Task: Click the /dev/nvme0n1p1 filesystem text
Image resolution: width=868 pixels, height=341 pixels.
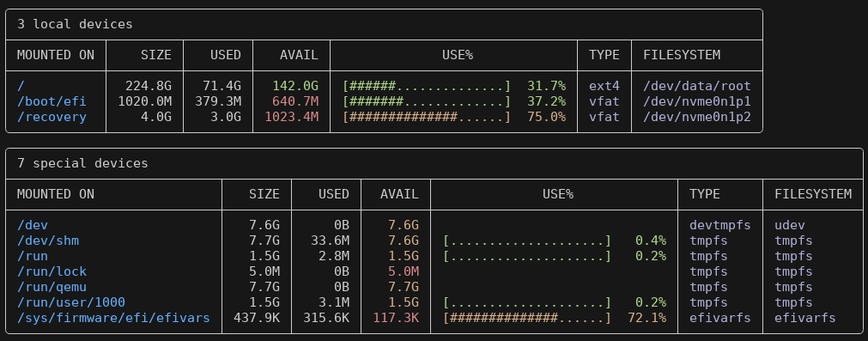Action: click(x=697, y=102)
